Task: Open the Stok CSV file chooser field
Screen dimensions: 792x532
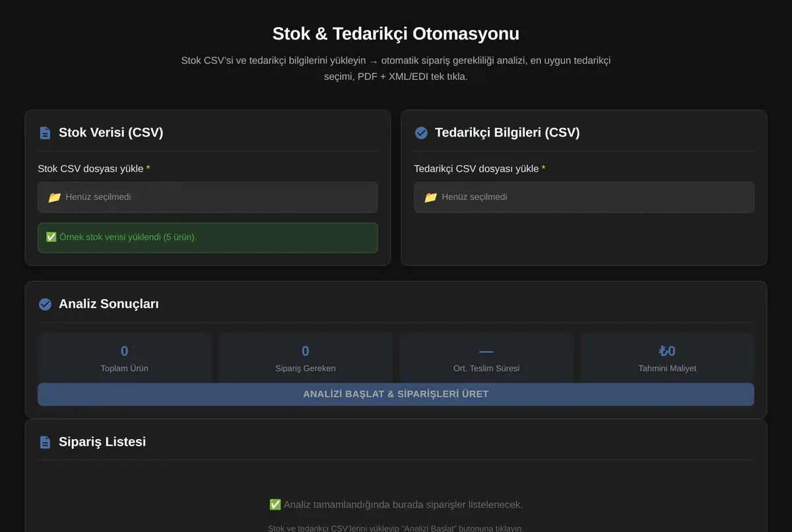Action: (x=208, y=197)
